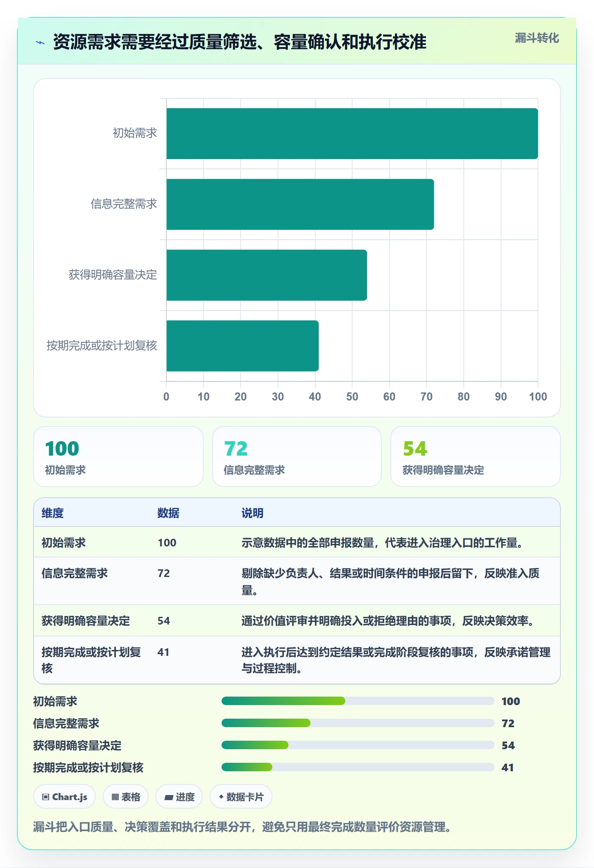The image size is (594, 868).
Task: Click the 通过价值评审 description cell
Action: coord(388,621)
